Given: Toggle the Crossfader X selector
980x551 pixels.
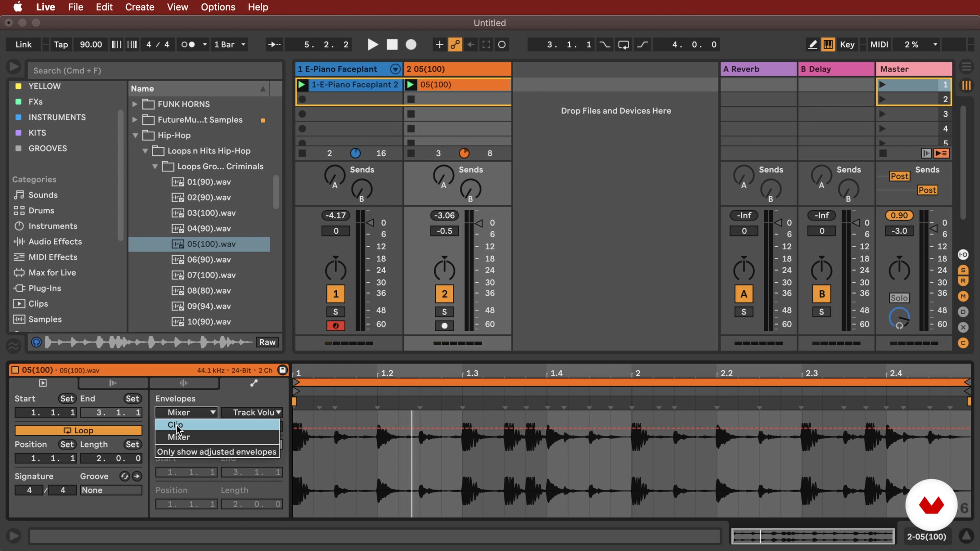Looking at the screenshot, I should tap(963, 327).
